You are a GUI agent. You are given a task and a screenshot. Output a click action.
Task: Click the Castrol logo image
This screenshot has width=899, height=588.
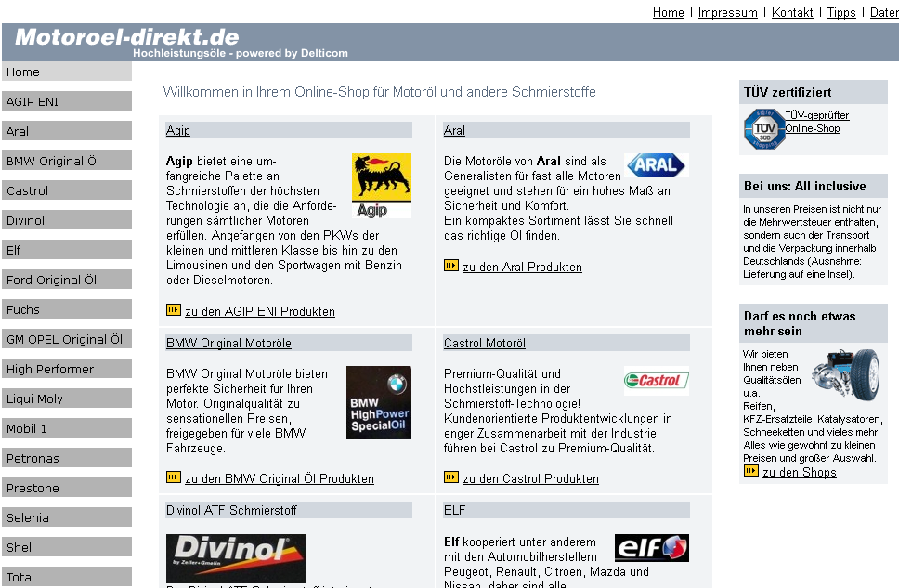click(656, 381)
